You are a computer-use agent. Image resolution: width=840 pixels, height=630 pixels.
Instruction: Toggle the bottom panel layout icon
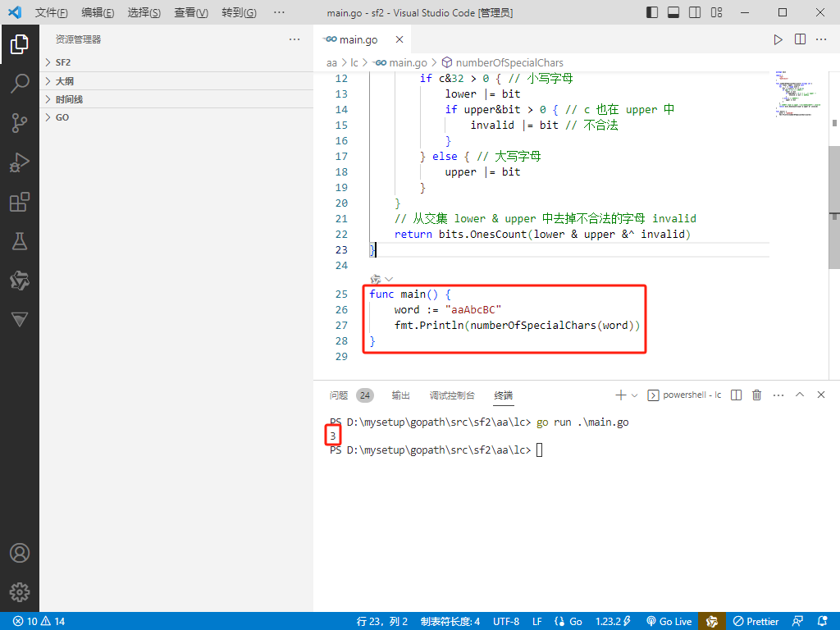[x=673, y=12]
